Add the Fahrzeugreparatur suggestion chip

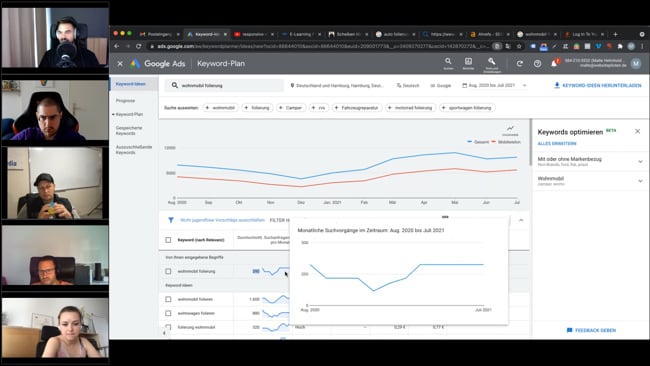(357, 108)
